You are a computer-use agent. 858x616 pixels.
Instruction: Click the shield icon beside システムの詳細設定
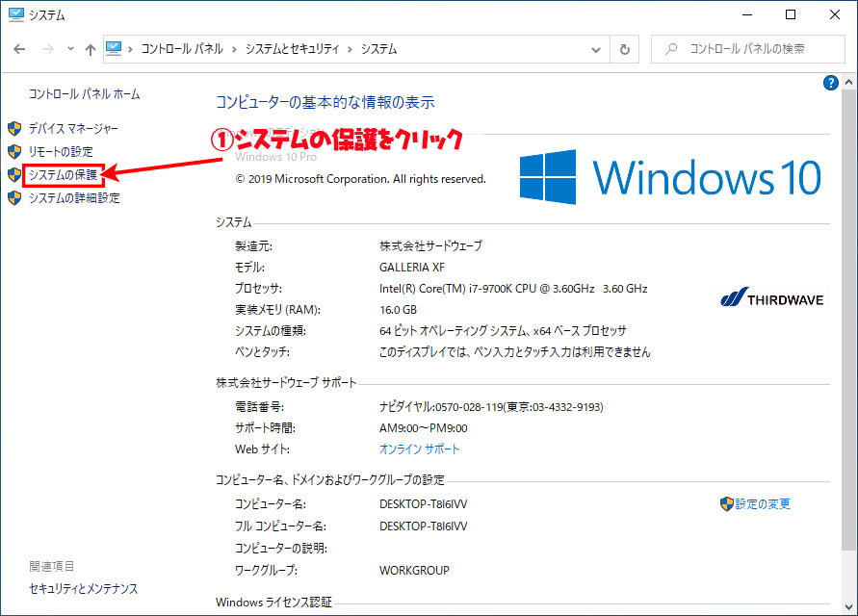pyautogui.click(x=14, y=197)
